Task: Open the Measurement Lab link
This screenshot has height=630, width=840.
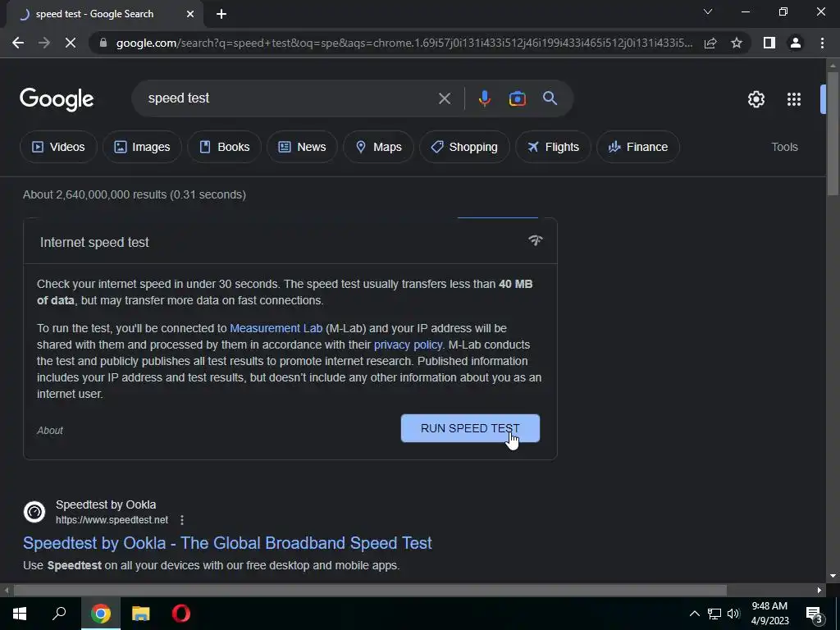Action: [276, 328]
